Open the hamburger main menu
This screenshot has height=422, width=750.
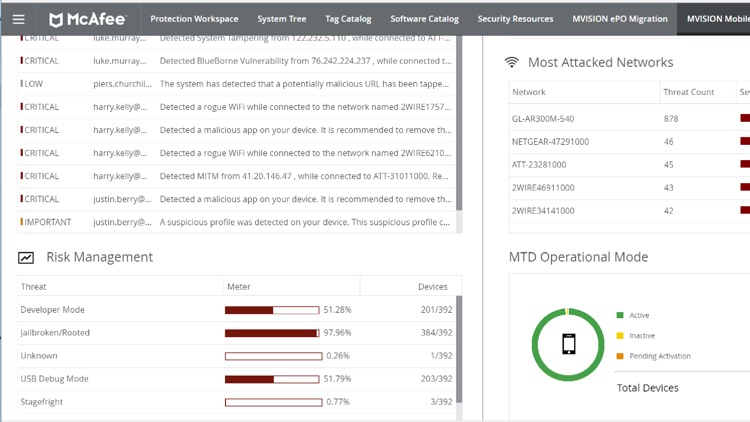pos(19,19)
